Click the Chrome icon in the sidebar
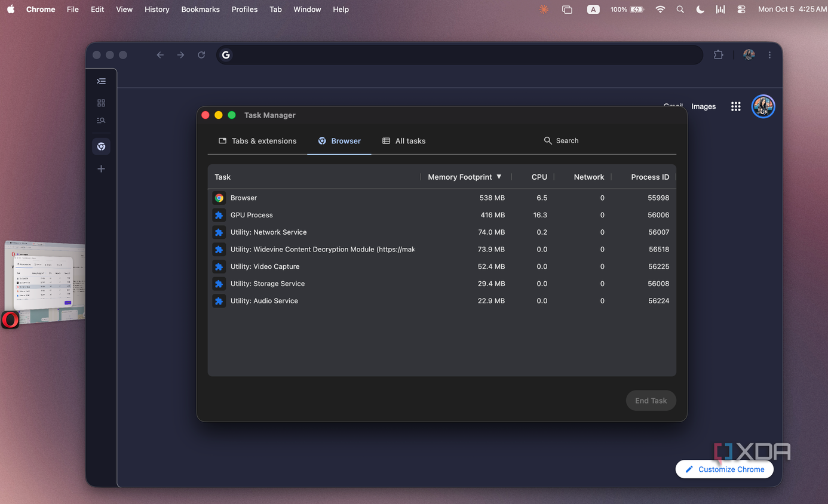 pyautogui.click(x=101, y=146)
